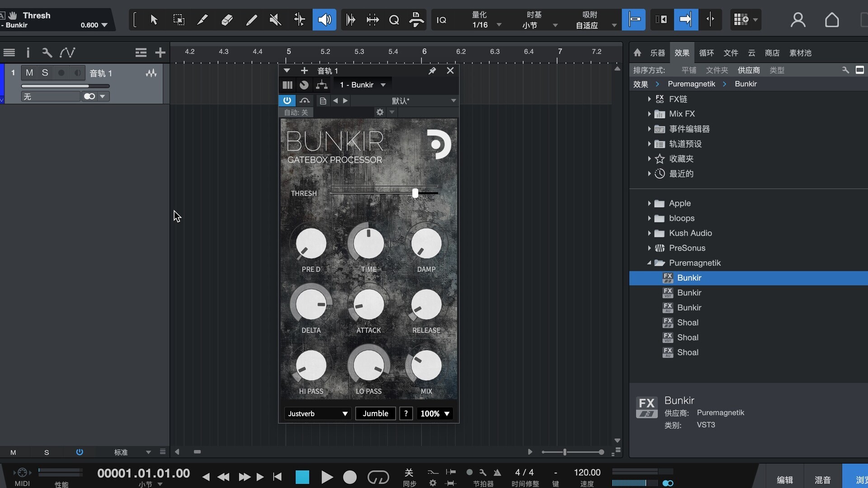
Task: Open the IQ input quantize button
Action: point(441,20)
